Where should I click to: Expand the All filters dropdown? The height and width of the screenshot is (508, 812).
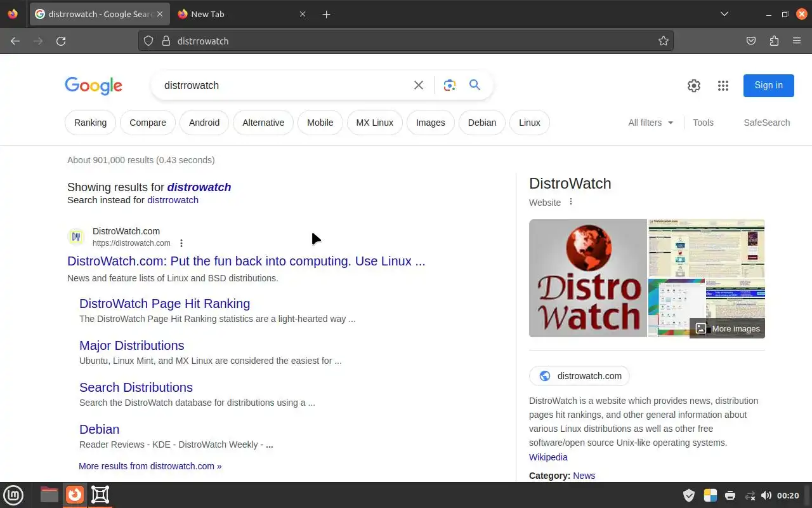[x=651, y=123]
